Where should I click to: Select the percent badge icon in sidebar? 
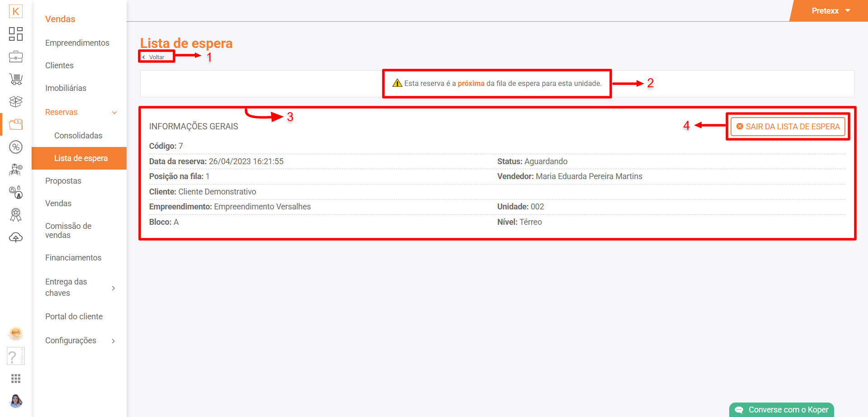16,147
